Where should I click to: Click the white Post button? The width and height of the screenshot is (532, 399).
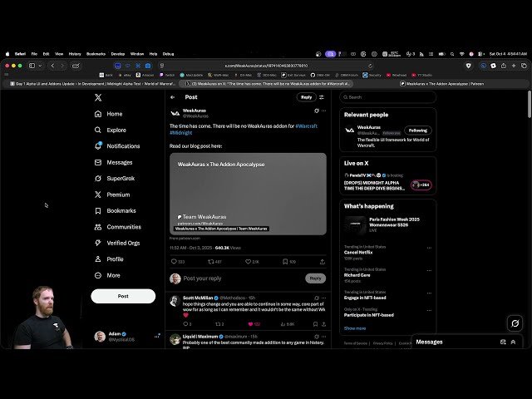pyautogui.click(x=123, y=296)
